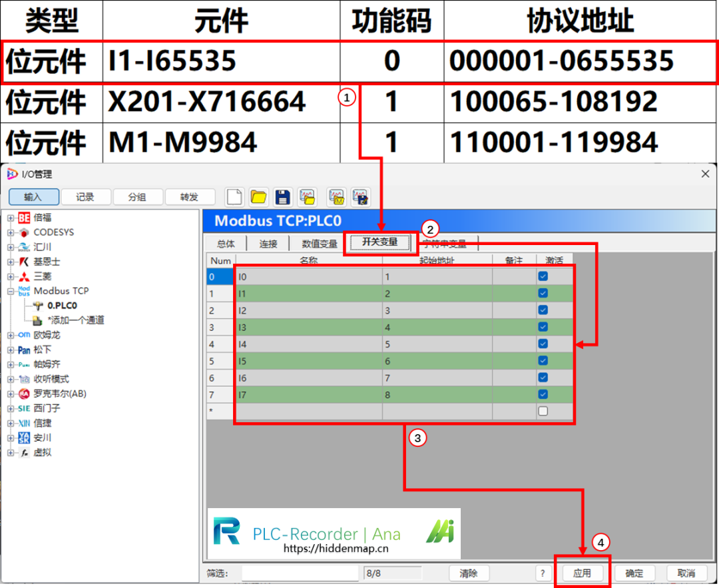Screen dimensions: 719x588
Task: Toggle the 激活 checkbox for I6
Action: (x=543, y=378)
